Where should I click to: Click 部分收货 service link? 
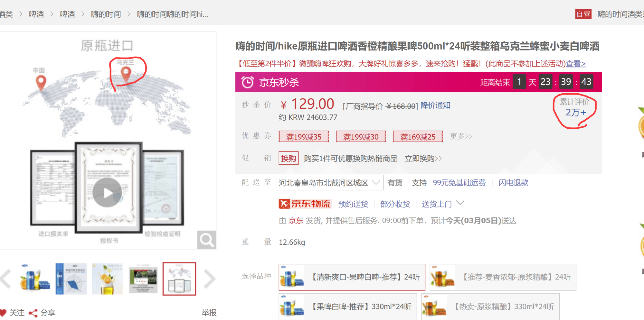(x=395, y=204)
